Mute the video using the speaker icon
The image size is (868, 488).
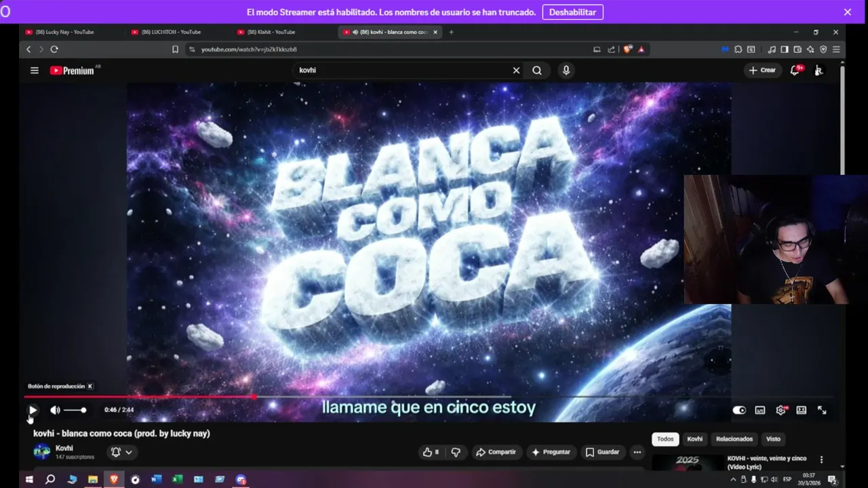pyautogui.click(x=55, y=410)
